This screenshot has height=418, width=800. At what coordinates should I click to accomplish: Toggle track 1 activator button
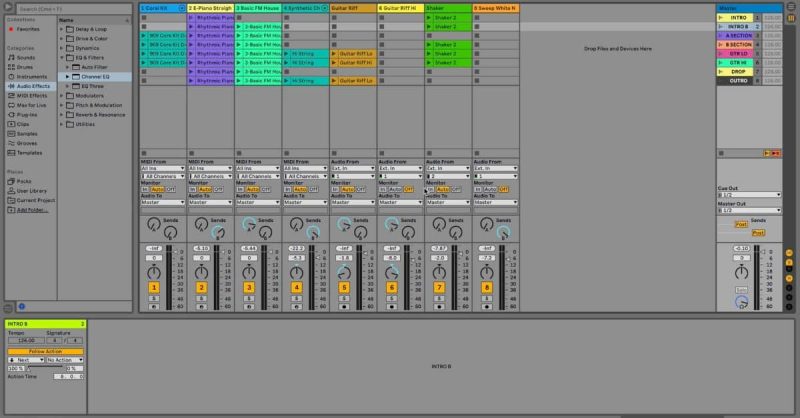pos(154,287)
